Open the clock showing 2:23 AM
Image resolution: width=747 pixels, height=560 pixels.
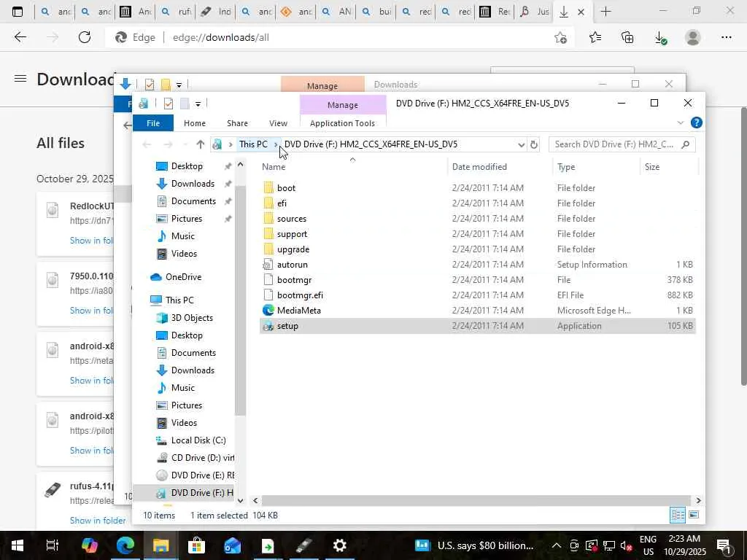tap(684, 545)
